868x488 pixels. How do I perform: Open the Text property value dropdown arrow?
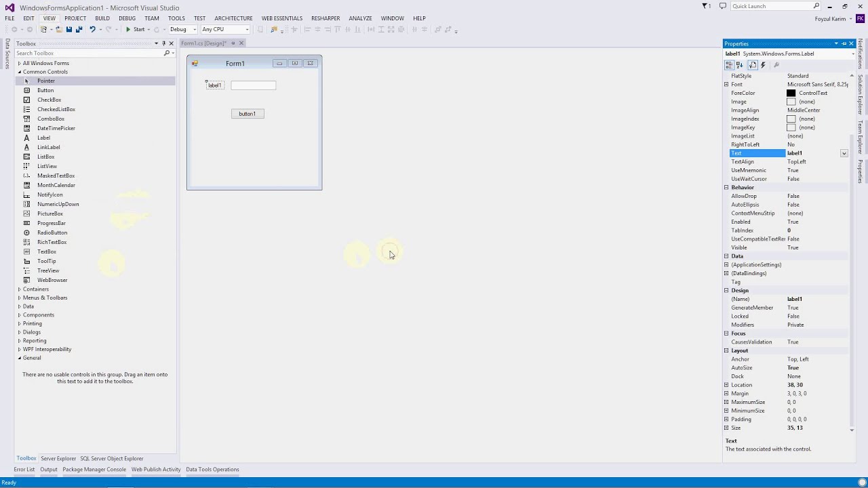844,154
